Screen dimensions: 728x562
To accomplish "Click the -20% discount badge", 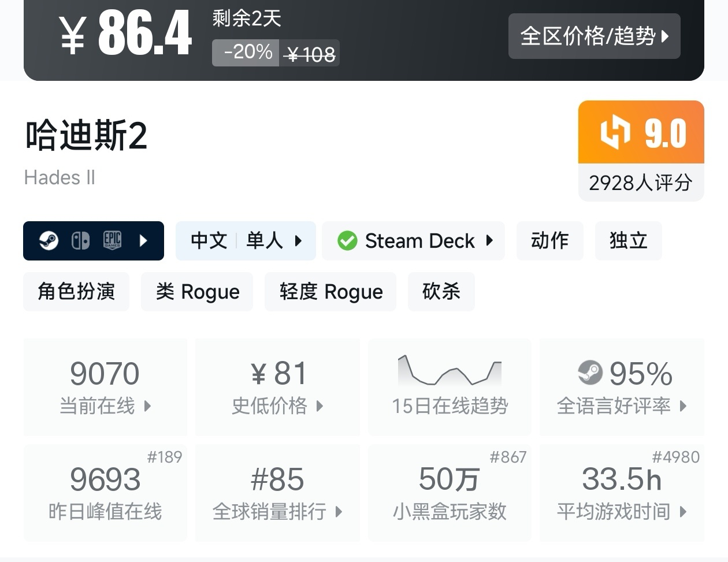I will click(x=246, y=53).
